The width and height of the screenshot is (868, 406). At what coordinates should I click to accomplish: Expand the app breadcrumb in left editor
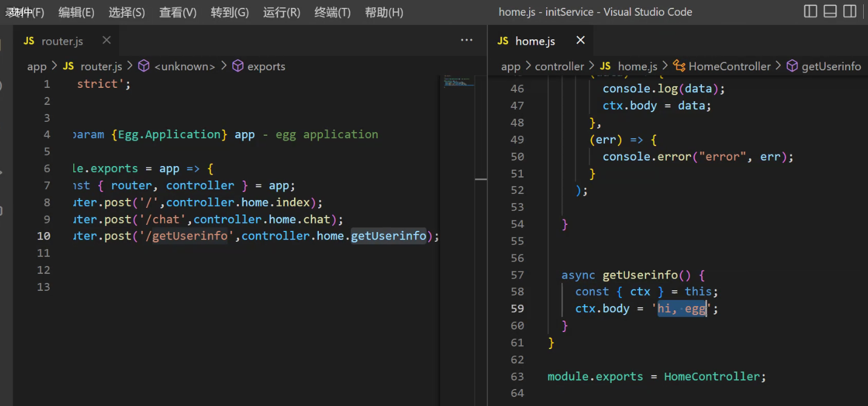point(37,67)
